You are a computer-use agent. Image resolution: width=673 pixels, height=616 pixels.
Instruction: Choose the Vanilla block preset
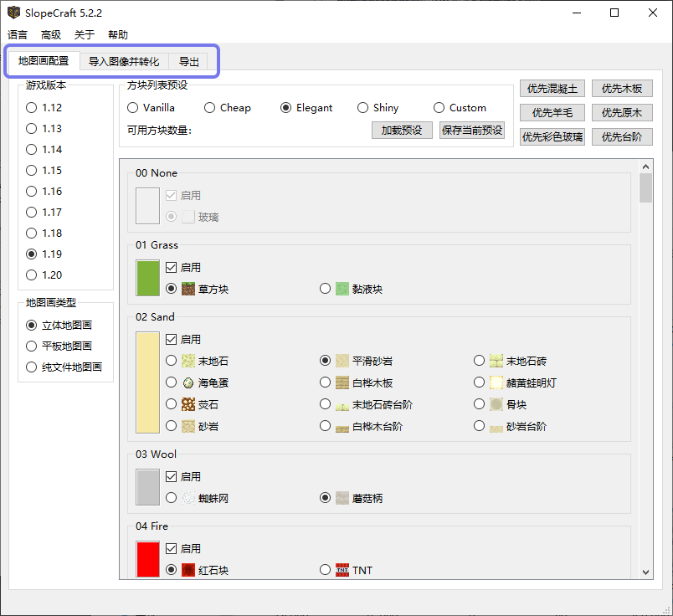click(133, 108)
